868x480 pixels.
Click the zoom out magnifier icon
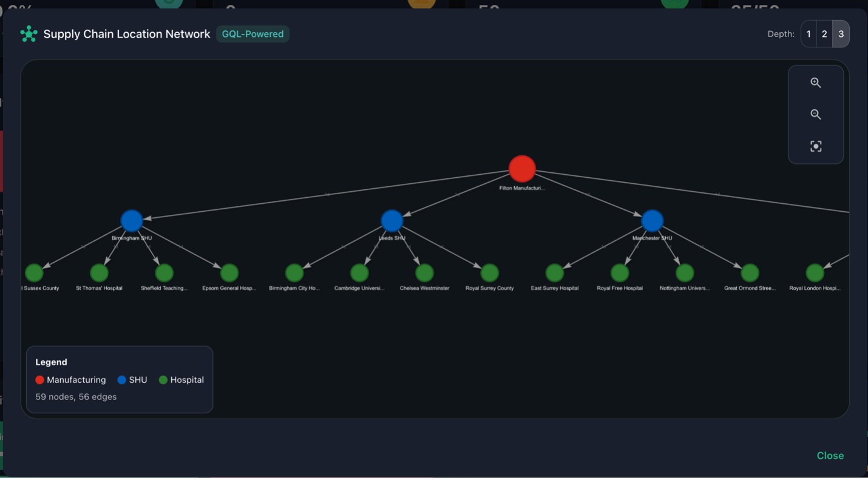[x=816, y=115]
